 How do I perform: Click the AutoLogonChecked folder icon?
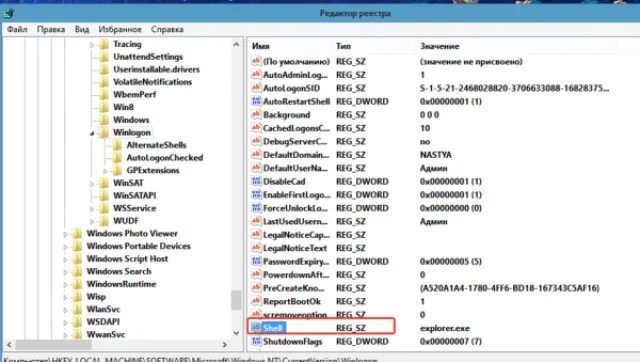point(118,158)
